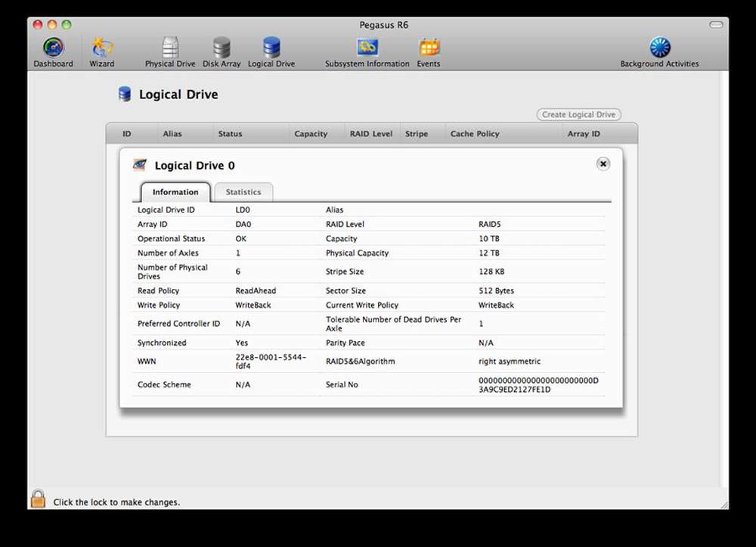756x547 pixels.
Task: Click the Synchronized Yes value
Action: (242, 343)
